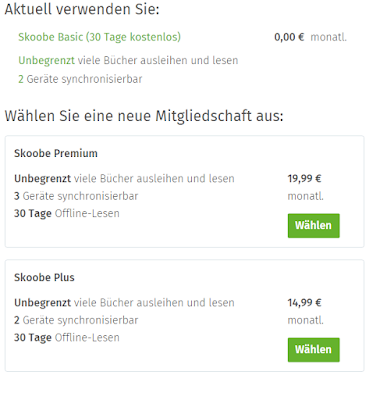Click the '3 Geräte synchronisierbar' Premium feature
The image size is (380, 400).
point(76,196)
